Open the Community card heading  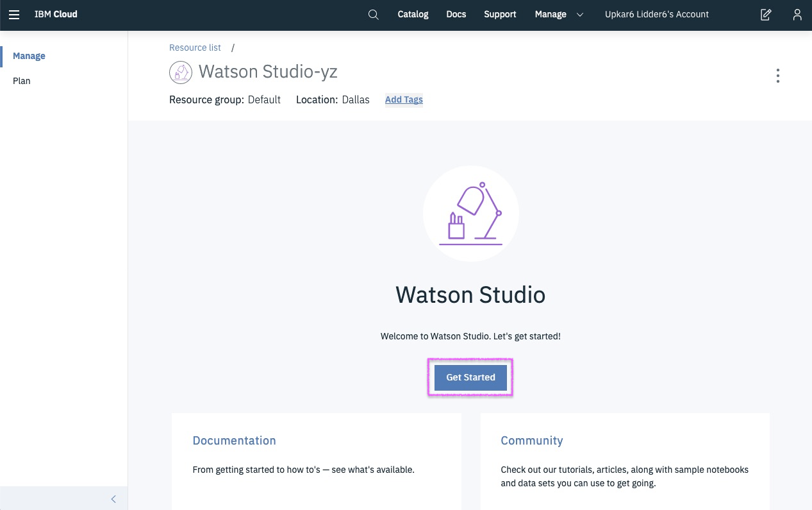(532, 441)
